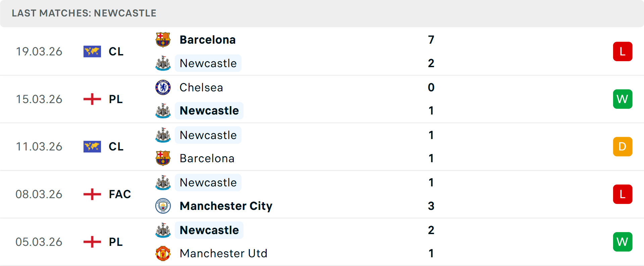Viewport: 644px width, 266px height.
Task: Click the Barcelona crest in the 11.03.26 match
Action: coord(163,158)
